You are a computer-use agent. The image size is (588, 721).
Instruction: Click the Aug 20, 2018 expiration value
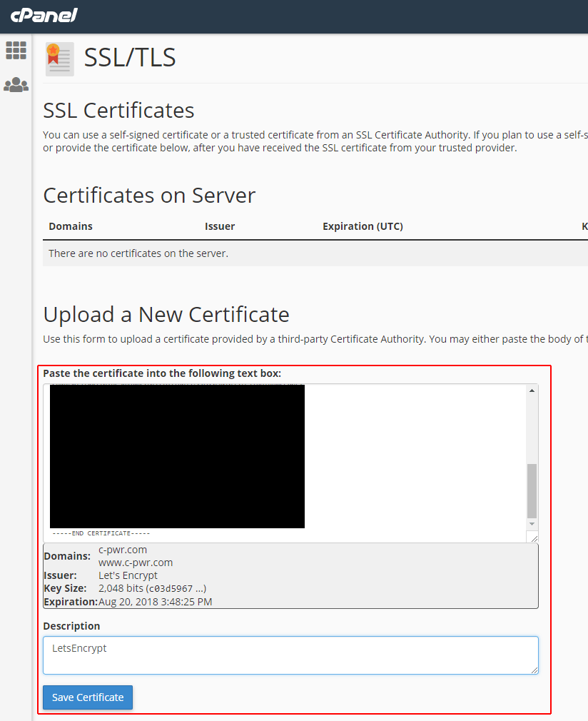156,602
